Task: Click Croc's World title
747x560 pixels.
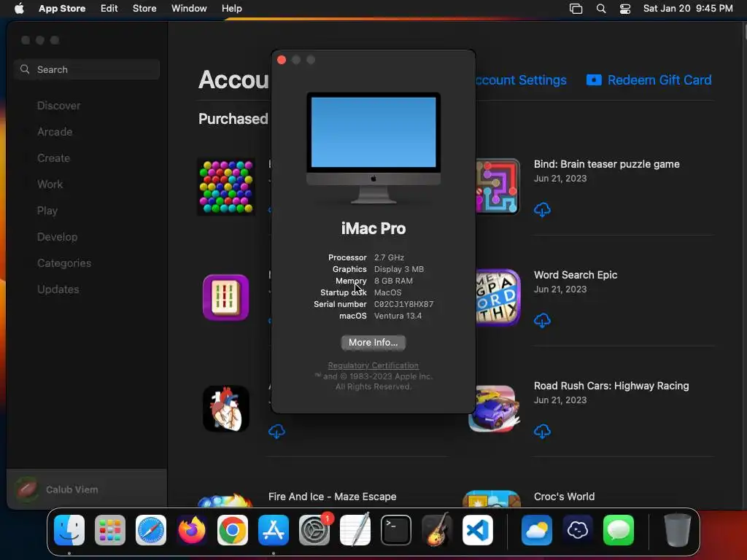Action: (x=564, y=497)
